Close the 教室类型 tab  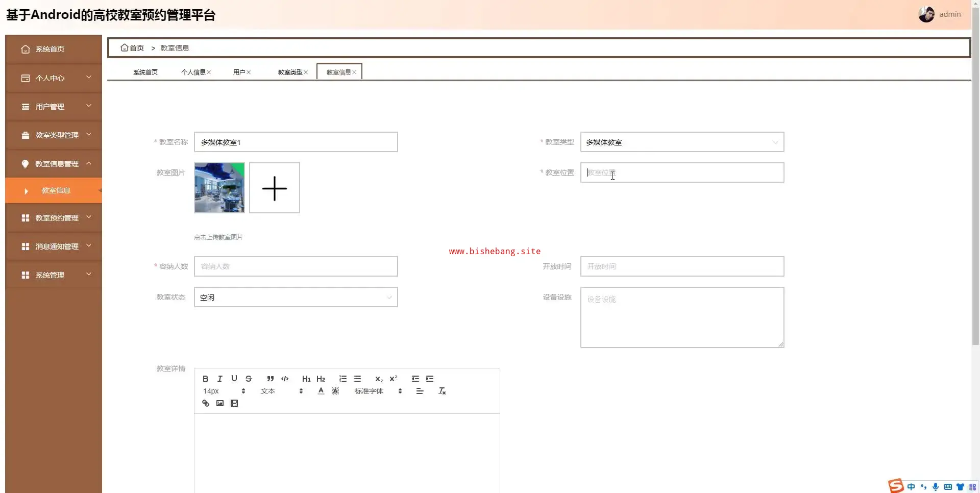pyautogui.click(x=306, y=72)
